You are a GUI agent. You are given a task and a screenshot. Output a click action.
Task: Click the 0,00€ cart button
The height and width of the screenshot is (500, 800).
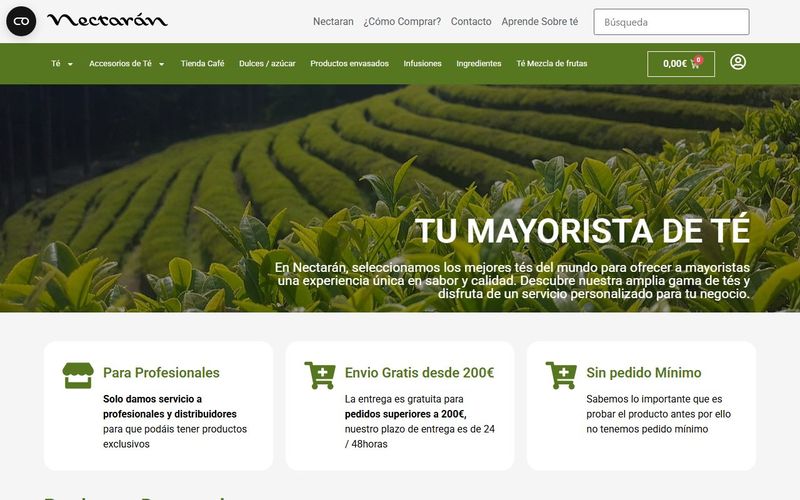click(x=681, y=64)
